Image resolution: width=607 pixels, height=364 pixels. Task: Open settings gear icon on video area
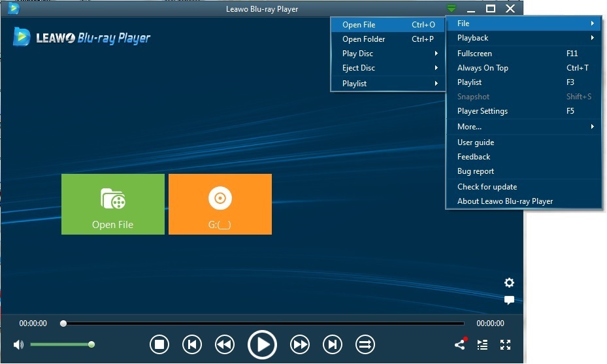coord(509,283)
